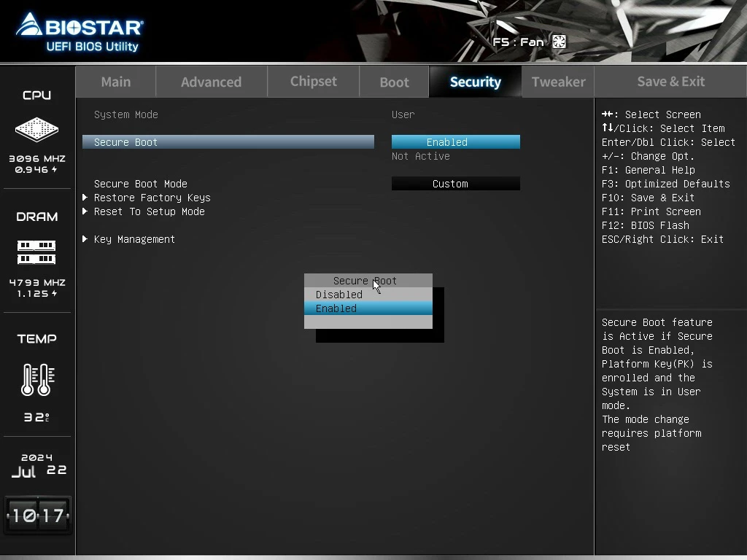Click the DRAM memory modules icon
The height and width of the screenshot is (560, 747).
[36, 252]
